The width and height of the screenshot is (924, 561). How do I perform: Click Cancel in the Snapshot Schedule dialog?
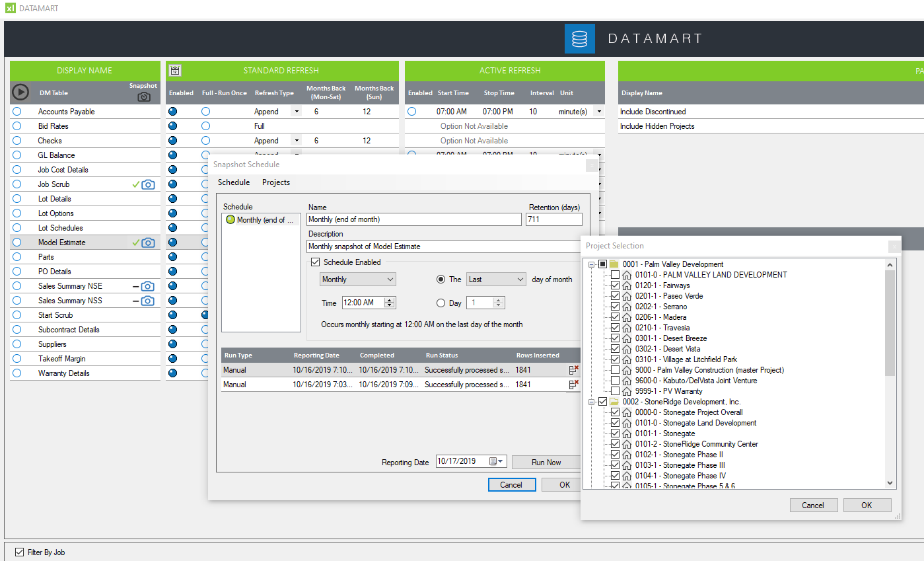pos(511,485)
